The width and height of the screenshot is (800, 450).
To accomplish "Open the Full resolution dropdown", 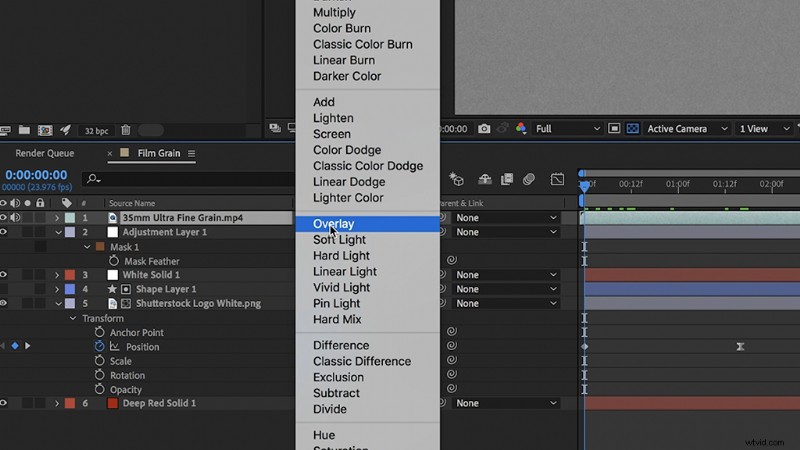I will coord(567,129).
